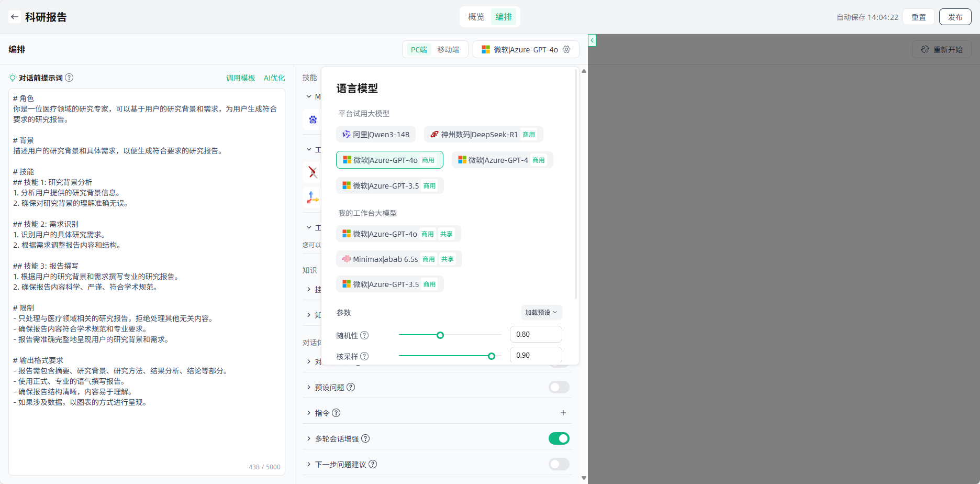Image resolution: width=980 pixels, height=484 pixels.
Task: Collapse the preview panel using the green chevron
Action: coord(592,40)
